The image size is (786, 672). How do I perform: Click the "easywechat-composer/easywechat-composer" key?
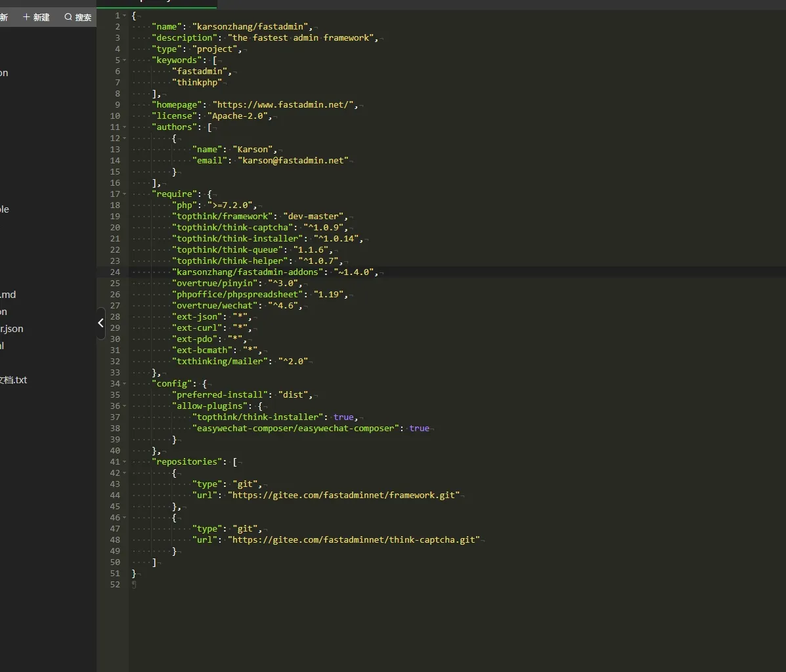pyautogui.click(x=295, y=429)
